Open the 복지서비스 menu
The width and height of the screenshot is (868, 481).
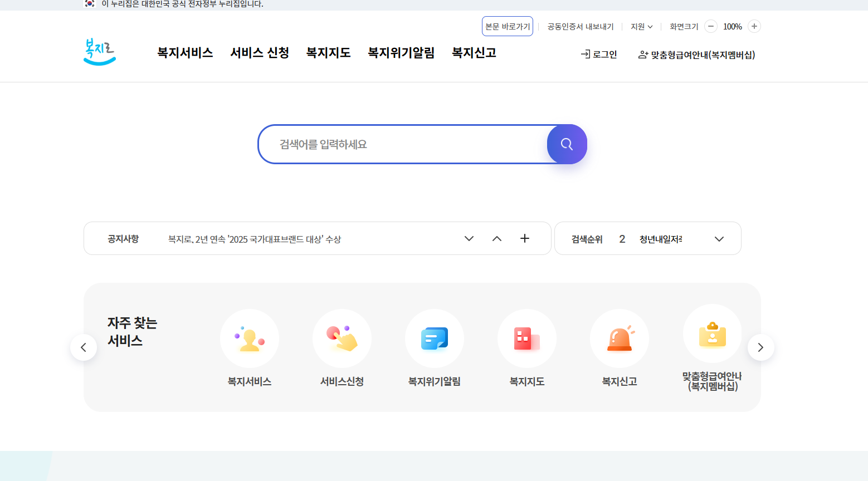coord(184,52)
